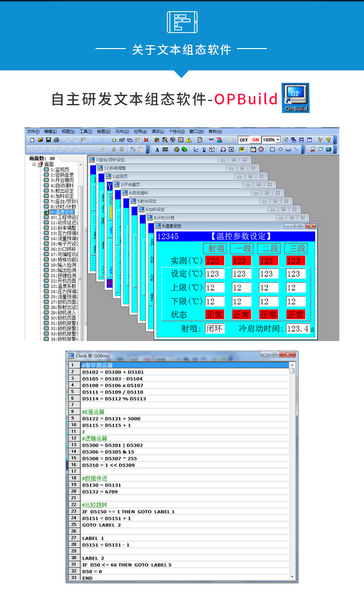This screenshot has height=611, width=364.
Task: Click the 冷启动时间 value field 123.4
Action: pos(298,329)
